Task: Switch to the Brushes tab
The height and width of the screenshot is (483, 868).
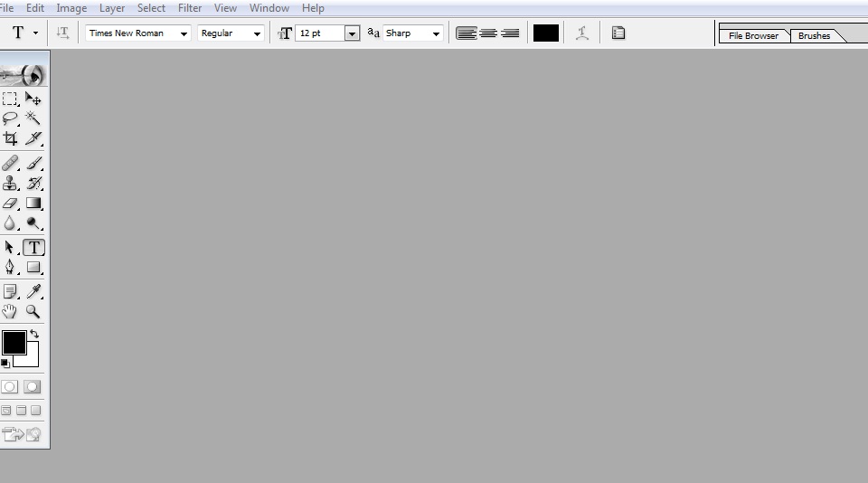Action: (814, 36)
